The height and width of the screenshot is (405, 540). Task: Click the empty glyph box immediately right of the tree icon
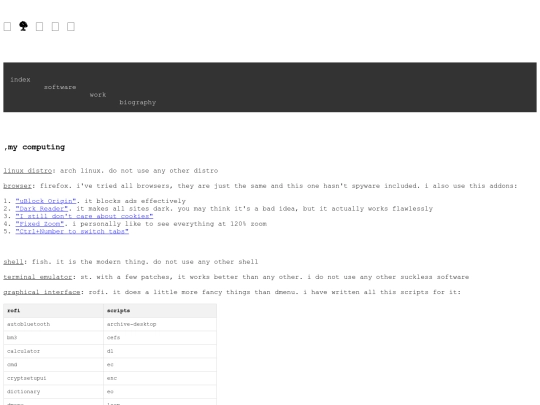click(x=40, y=27)
